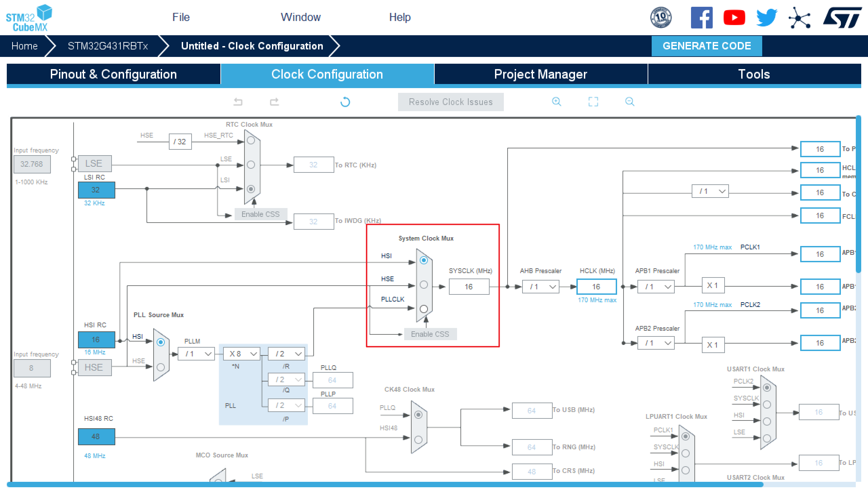
Task: Click the redo arrow icon
Action: coord(275,102)
